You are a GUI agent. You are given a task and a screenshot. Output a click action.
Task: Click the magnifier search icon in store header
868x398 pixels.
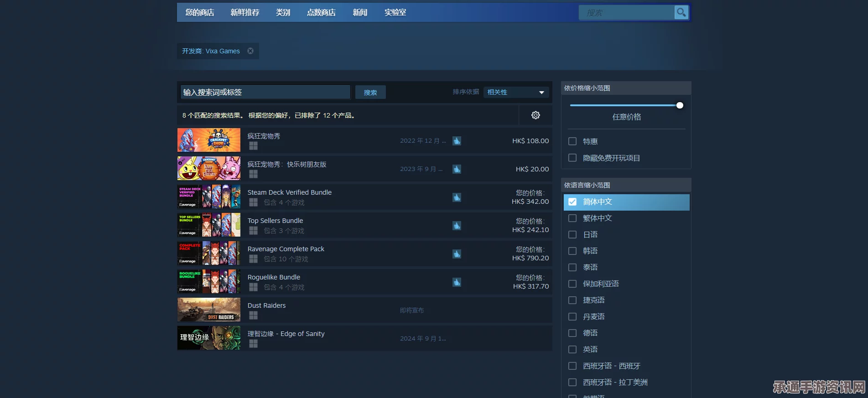(x=681, y=12)
